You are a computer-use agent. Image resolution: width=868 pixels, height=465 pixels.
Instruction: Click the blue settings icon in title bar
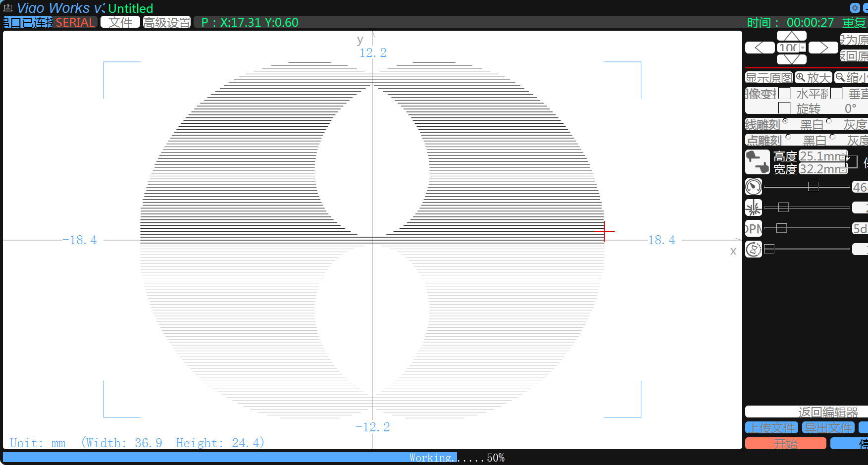tap(855, 8)
